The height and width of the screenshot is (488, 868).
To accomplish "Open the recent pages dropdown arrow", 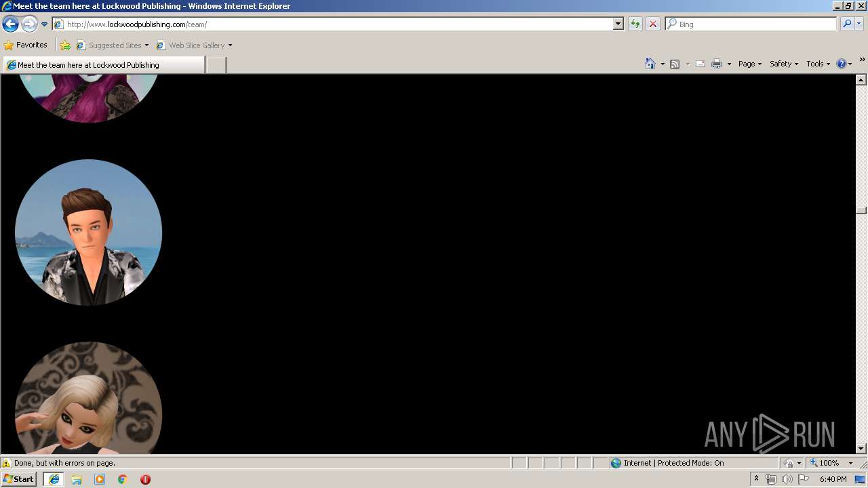I will pyautogui.click(x=45, y=24).
